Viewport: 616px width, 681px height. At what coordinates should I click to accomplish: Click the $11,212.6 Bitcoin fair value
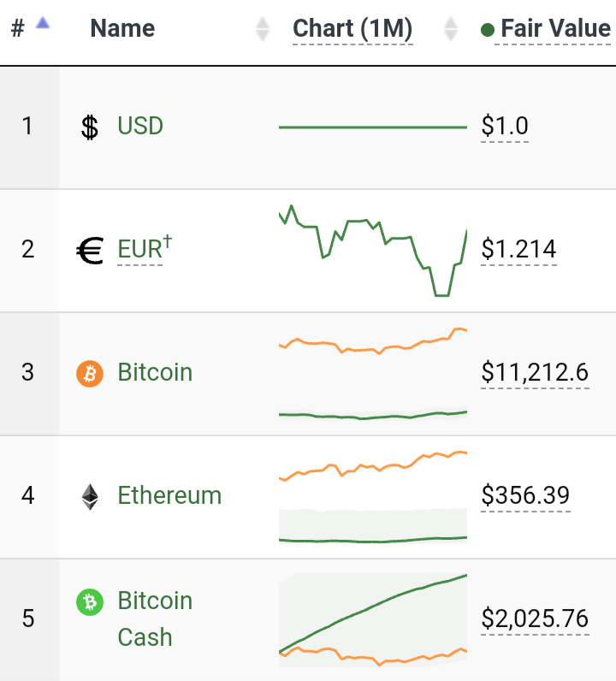535,373
